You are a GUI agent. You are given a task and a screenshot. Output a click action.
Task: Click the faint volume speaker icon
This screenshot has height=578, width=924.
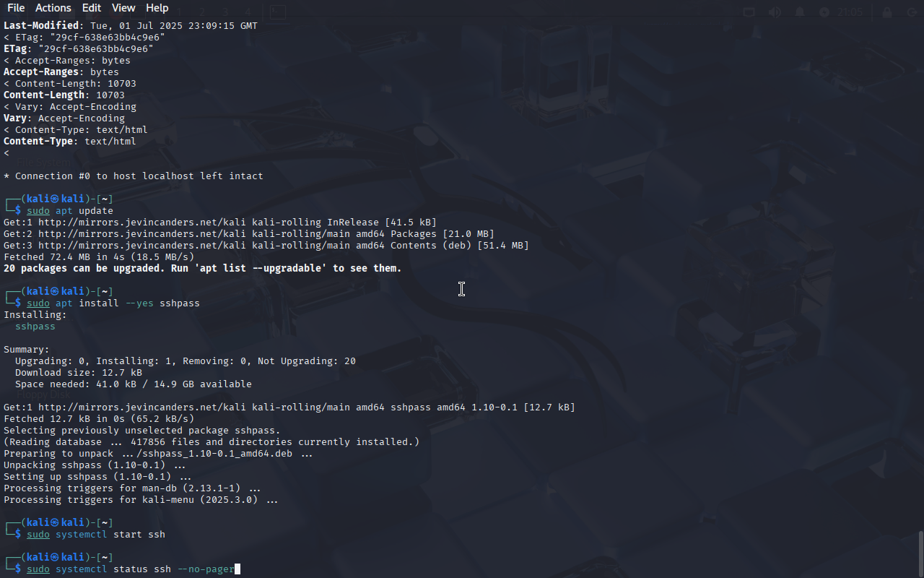tap(775, 12)
